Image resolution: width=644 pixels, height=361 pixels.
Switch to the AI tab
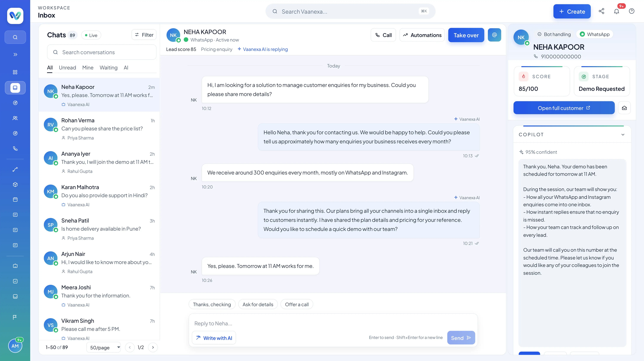coord(126,68)
